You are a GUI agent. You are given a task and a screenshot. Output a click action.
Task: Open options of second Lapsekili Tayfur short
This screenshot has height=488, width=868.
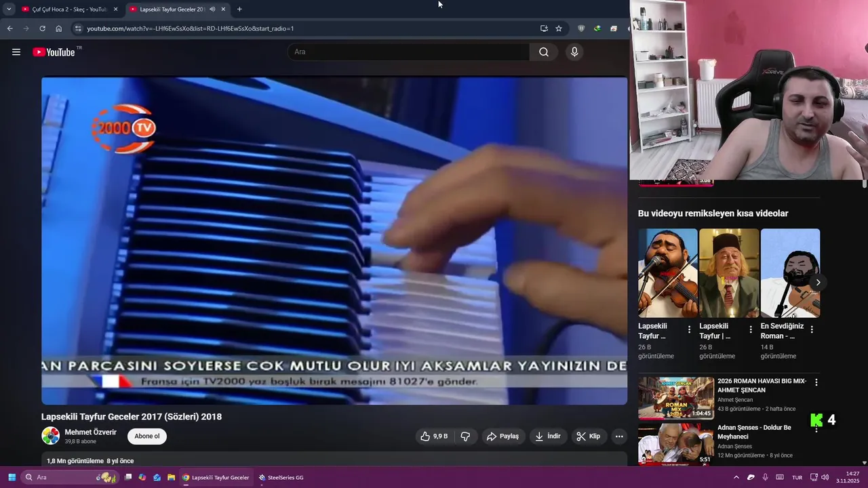(x=751, y=329)
